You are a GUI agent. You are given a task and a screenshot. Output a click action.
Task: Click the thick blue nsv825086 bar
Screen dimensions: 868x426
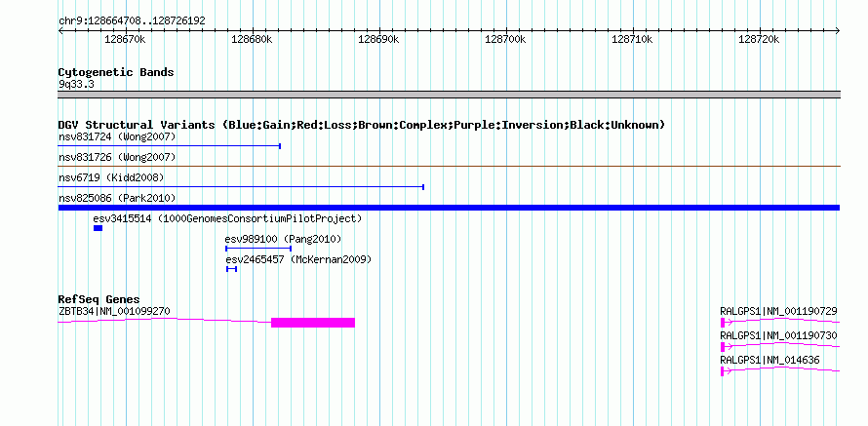click(x=449, y=208)
